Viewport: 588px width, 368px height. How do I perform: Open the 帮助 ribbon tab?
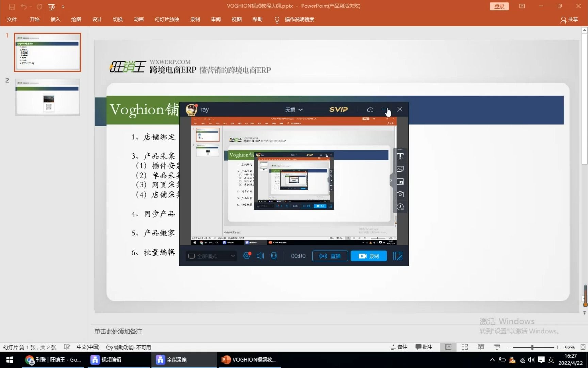point(258,19)
